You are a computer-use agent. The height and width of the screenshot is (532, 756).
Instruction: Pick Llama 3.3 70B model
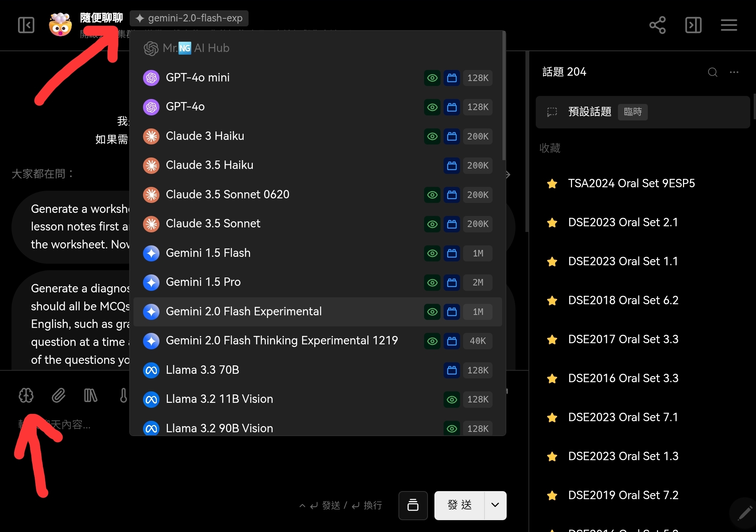pyautogui.click(x=317, y=370)
